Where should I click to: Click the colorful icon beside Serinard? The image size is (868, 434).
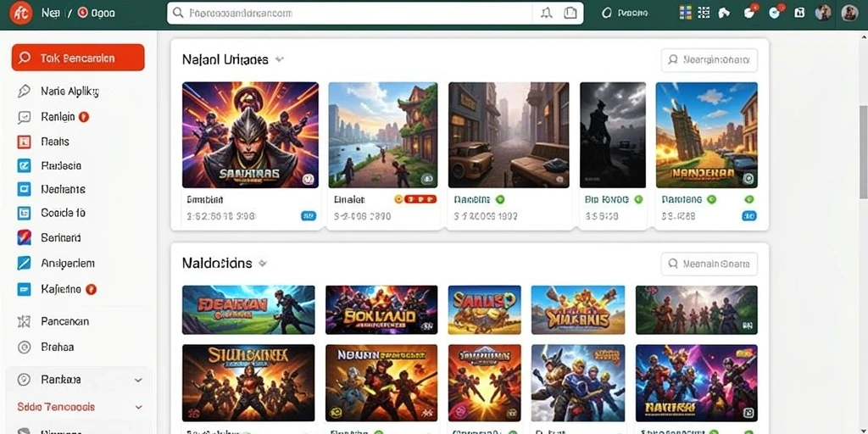24,237
